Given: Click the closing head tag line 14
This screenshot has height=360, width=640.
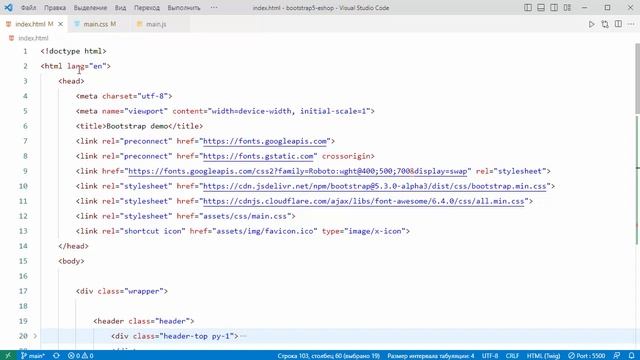Looking at the screenshot, I should coord(73,246).
